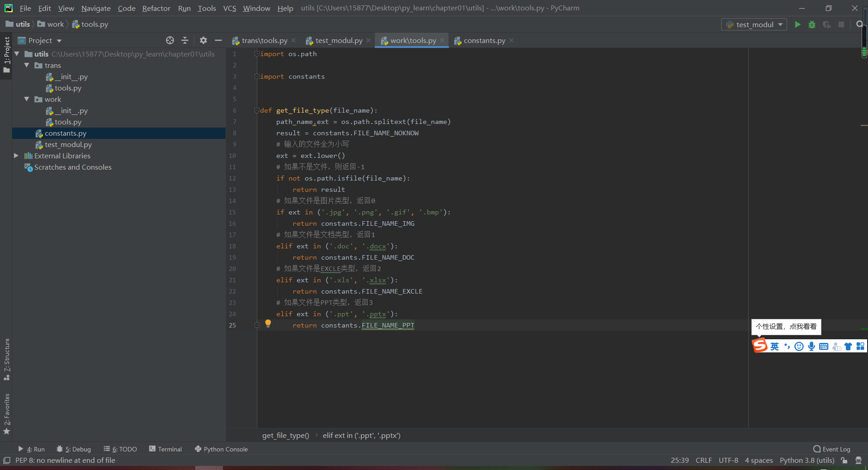
Task: Open the VCS menu
Action: [230, 8]
